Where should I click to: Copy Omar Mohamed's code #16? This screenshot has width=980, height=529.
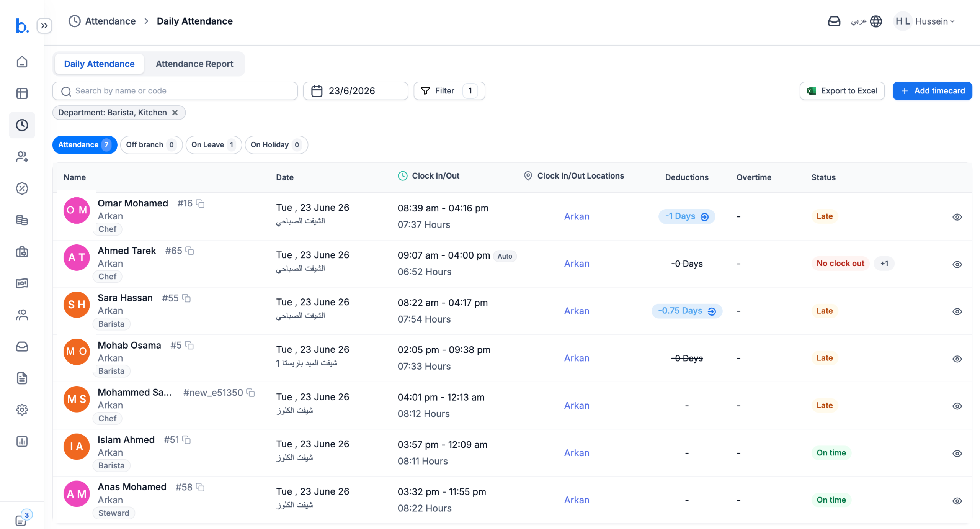pos(200,203)
